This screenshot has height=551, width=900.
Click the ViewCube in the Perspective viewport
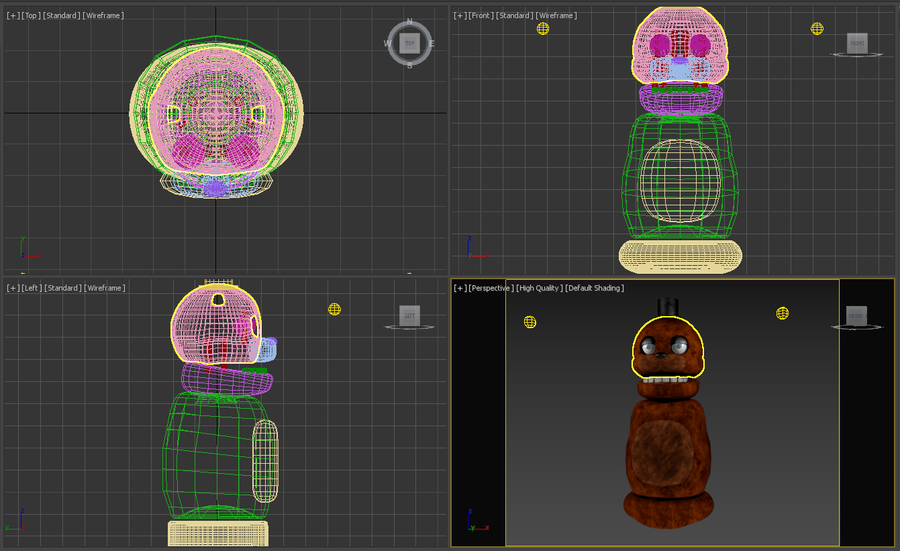click(x=856, y=315)
